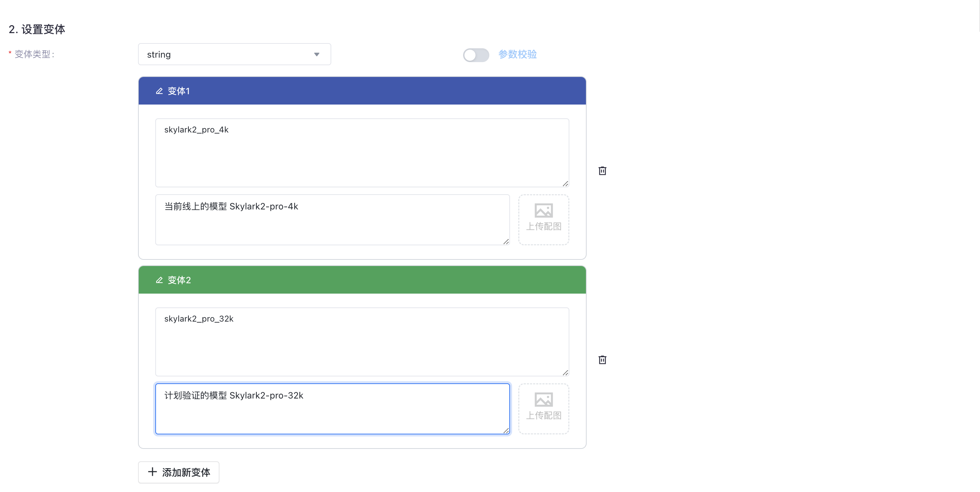Click the edit pencil icon for 变体2
Screen dimensions: 980x492
[x=159, y=280]
